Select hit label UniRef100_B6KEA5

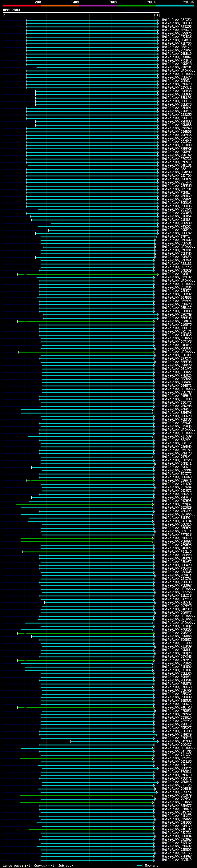pos(176,318)
